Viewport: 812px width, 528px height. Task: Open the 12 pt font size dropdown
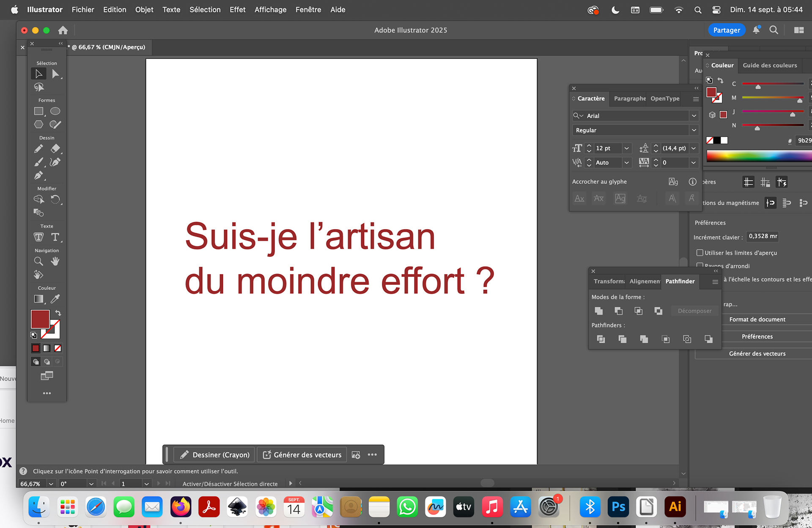(627, 148)
